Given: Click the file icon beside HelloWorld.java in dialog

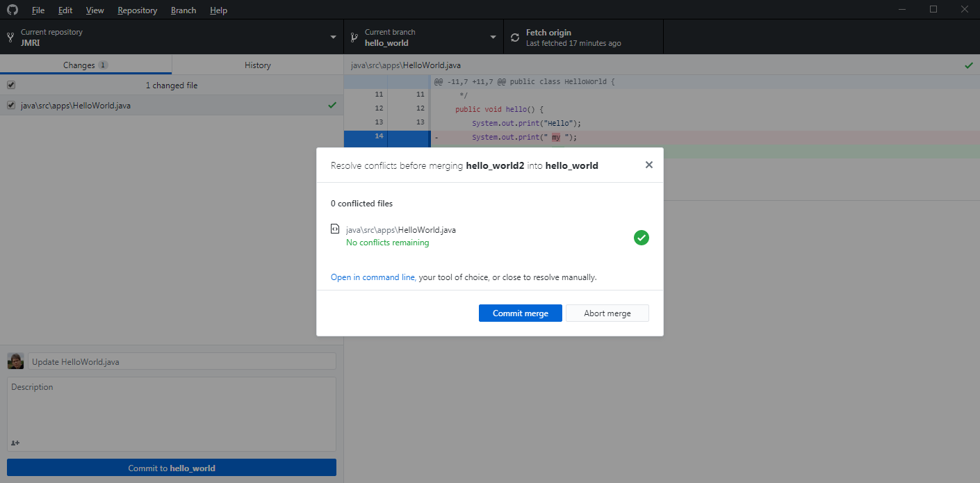Looking at the screenshot, I should point(335,229).
